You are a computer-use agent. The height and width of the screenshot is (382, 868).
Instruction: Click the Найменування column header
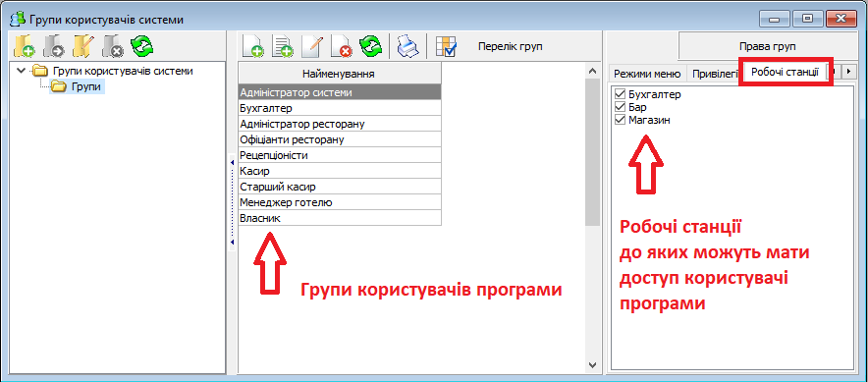click(x=340, y=73)
